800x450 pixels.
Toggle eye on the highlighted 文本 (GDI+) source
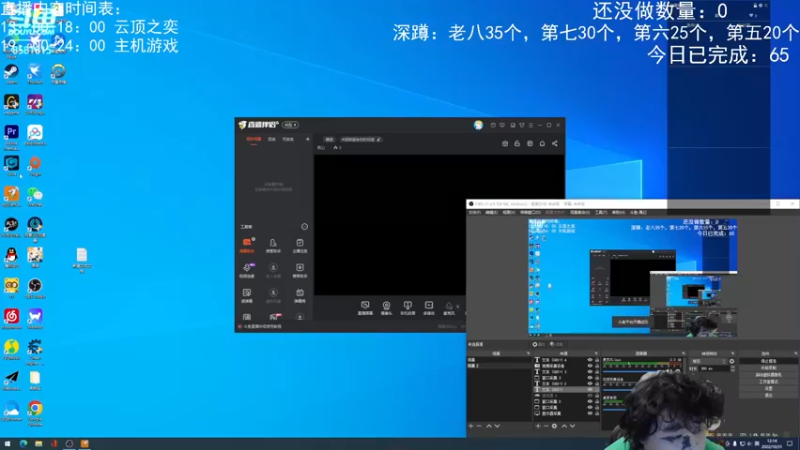590,389
